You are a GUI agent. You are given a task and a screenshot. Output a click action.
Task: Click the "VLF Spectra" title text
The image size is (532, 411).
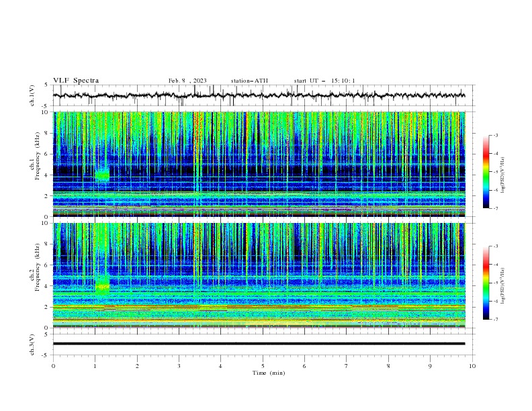[x=76, y=81]
